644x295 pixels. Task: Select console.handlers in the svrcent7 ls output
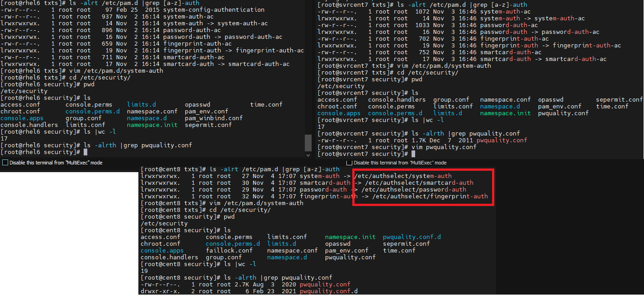[x=397, y=99]
